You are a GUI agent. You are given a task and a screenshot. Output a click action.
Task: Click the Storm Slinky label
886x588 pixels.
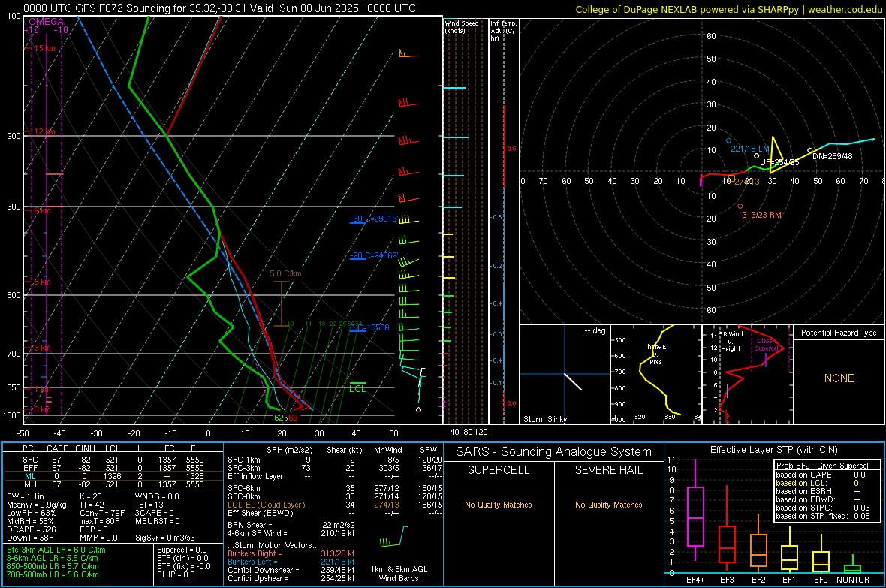point(544,419)
